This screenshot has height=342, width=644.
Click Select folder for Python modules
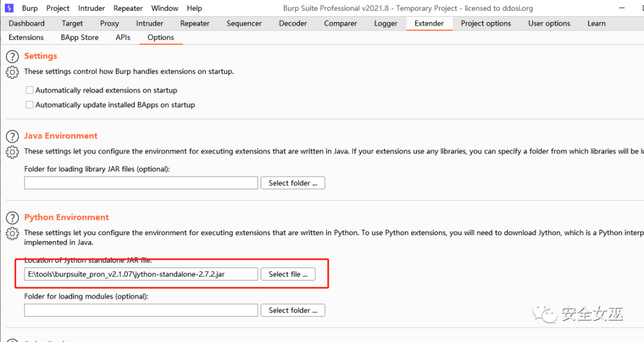(293, 310)
